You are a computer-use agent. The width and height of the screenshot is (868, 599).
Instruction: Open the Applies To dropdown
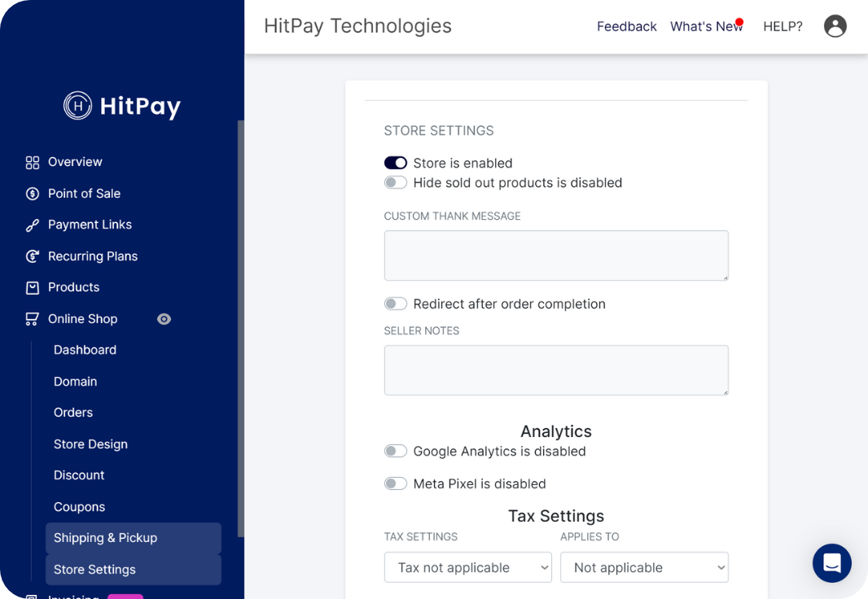click(644, 567)
